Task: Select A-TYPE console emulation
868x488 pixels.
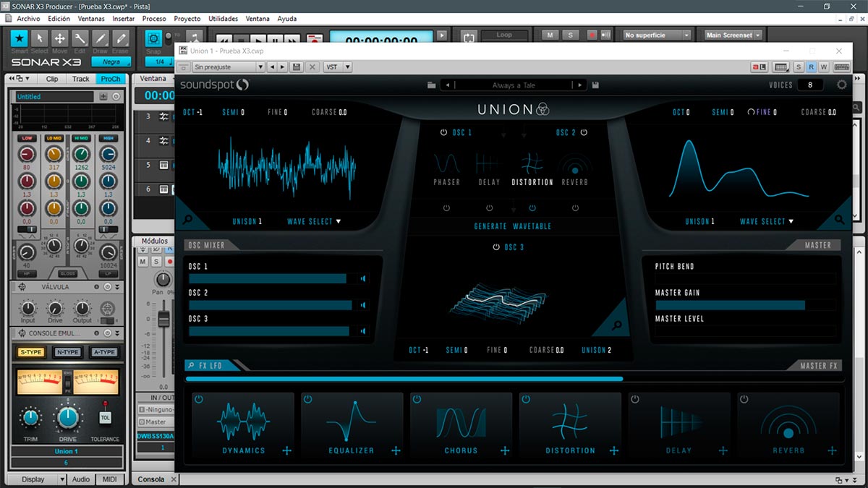Action: [104, 352]
